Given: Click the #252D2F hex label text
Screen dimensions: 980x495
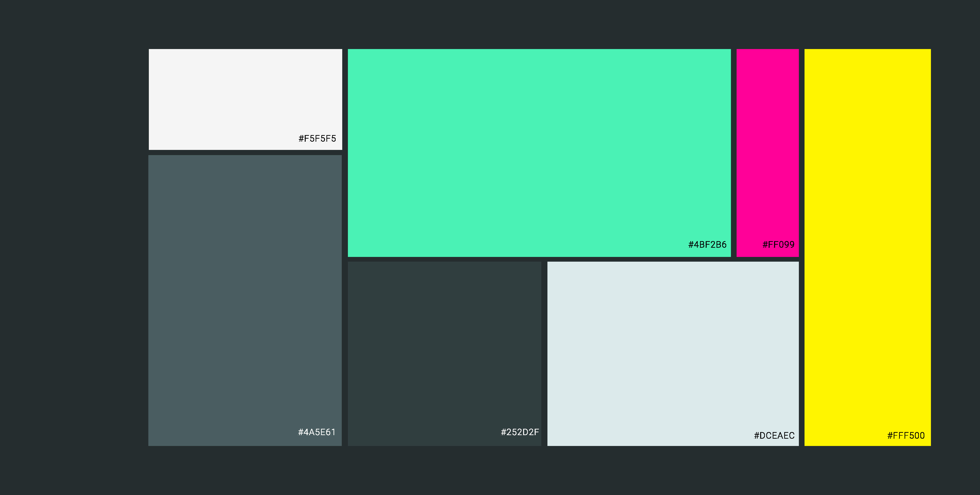Looking at the screenshot, I should tap(520, 432).
